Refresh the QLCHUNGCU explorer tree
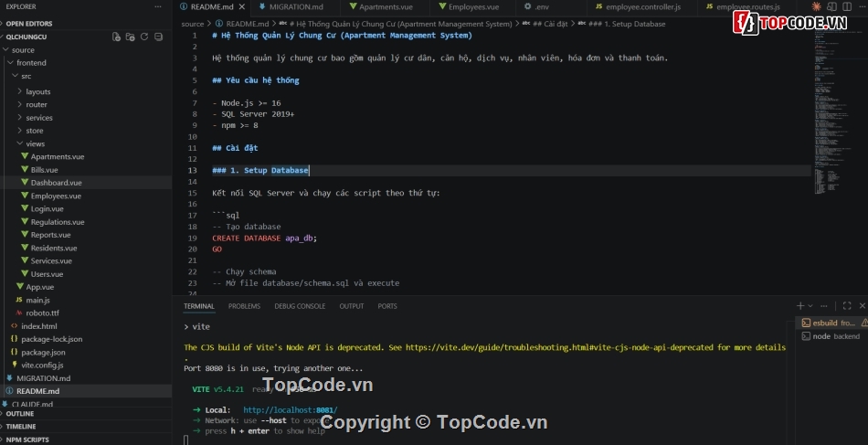 (144, 37)
